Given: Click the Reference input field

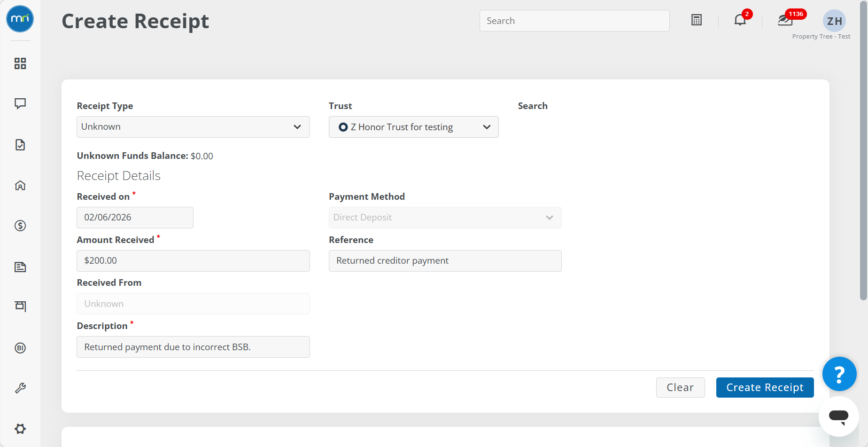Looking at the screenshot, I should coord(445,261).
